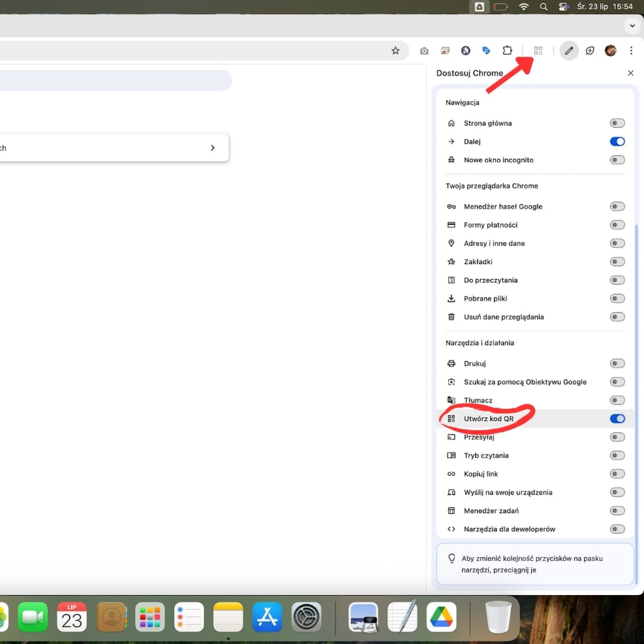Screen dimensions: 644x644
Task: Open the user profile avatar
Action: click(611, 51)
